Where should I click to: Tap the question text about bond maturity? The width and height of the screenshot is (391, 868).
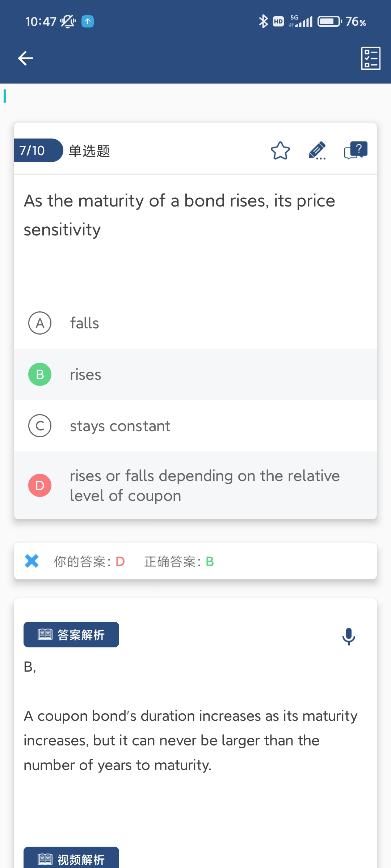180,215
